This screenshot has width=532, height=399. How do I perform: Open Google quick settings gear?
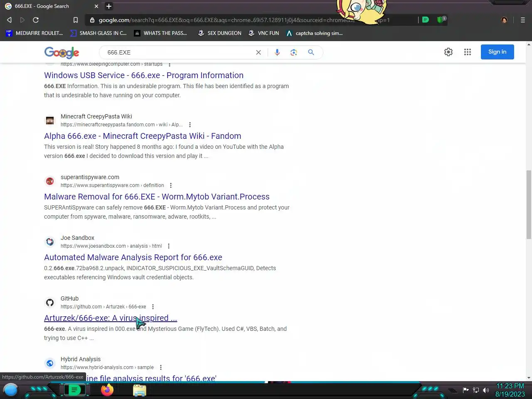[x=448, y=52]
